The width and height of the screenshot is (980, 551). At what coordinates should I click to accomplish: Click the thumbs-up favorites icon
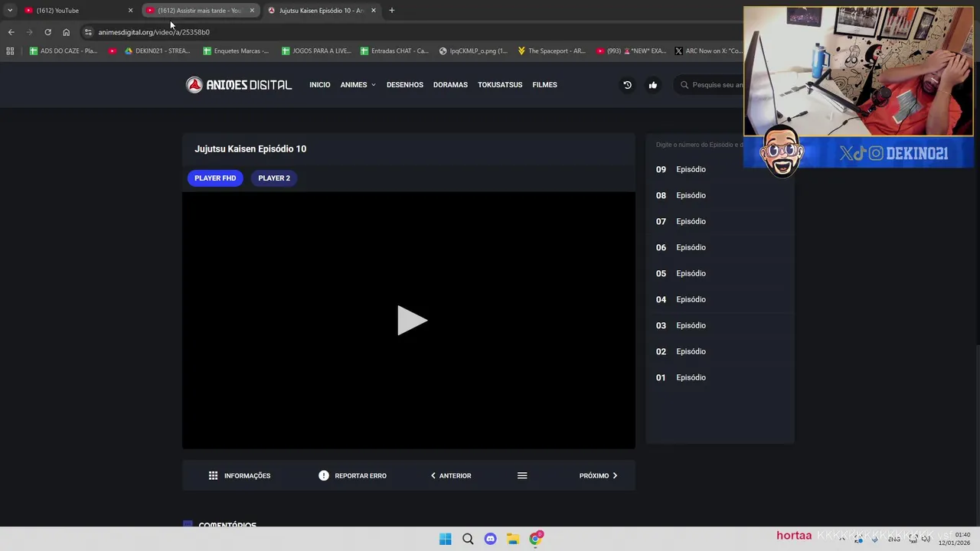point(653,85)
